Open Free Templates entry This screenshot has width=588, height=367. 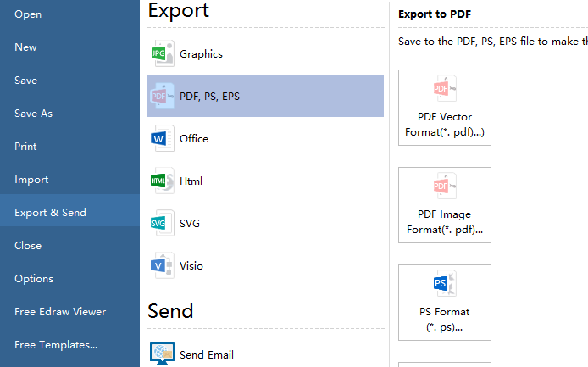pyautogui.click(x=56, y=345)
